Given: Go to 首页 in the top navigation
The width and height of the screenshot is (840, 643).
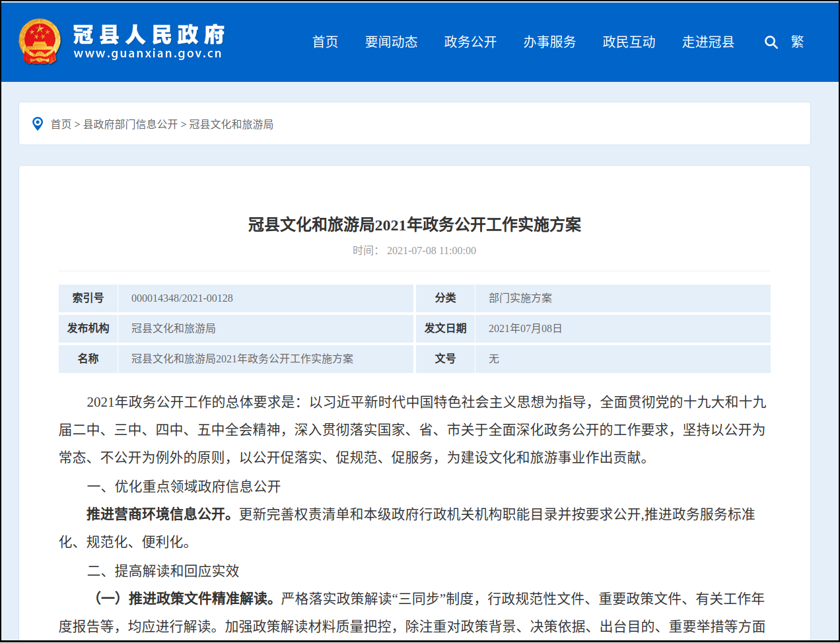Looking at the screenshot, I should click(325, 42).
